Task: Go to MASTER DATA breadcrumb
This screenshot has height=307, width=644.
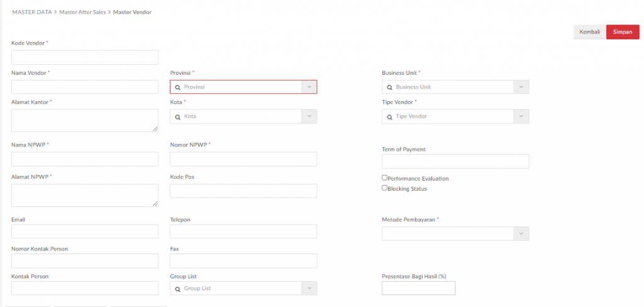Action: 31,12
